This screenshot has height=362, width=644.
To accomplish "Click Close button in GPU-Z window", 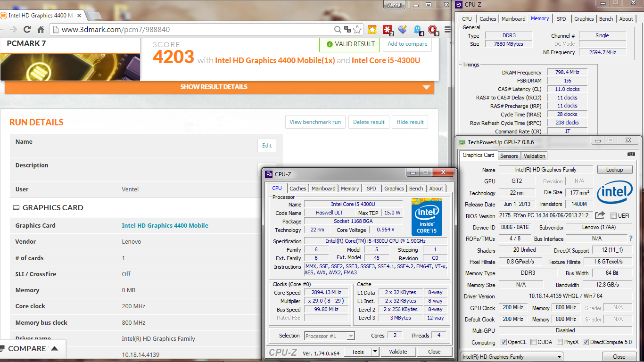I will coord(619,357).
